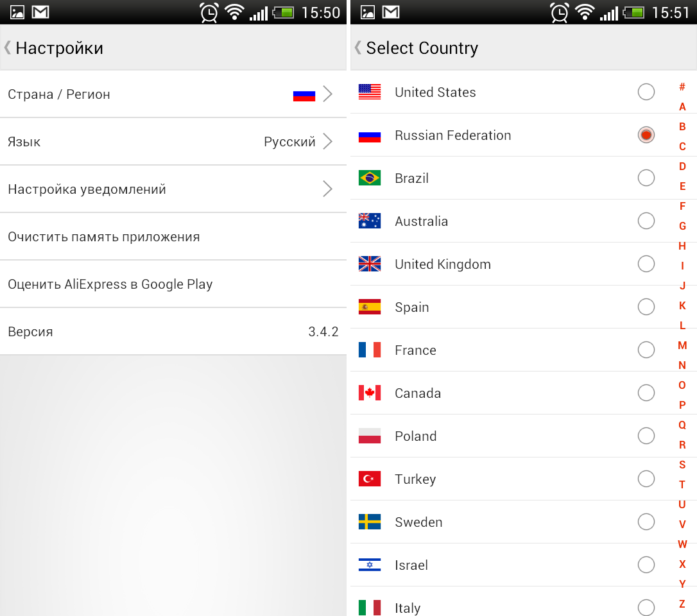The height and width of the screenshot is (616, 697).
Task: Open Настройка уведомлений chevron
Action: coord(327,189)
